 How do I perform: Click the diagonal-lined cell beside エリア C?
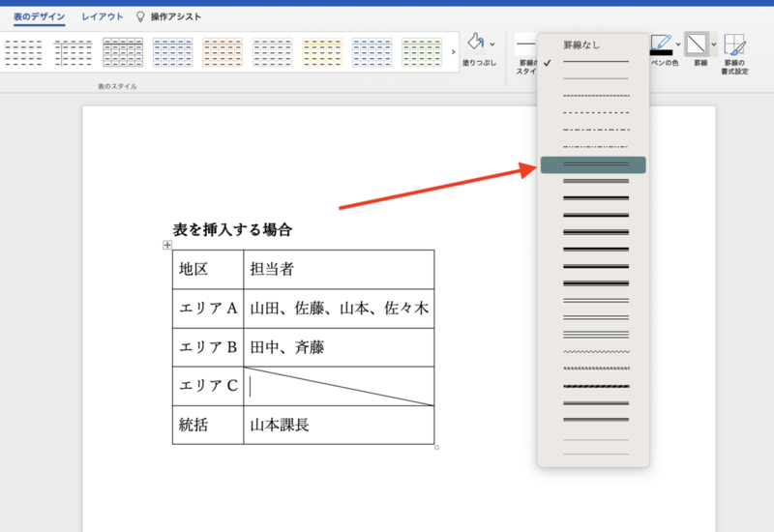click(x=339, y=386)
